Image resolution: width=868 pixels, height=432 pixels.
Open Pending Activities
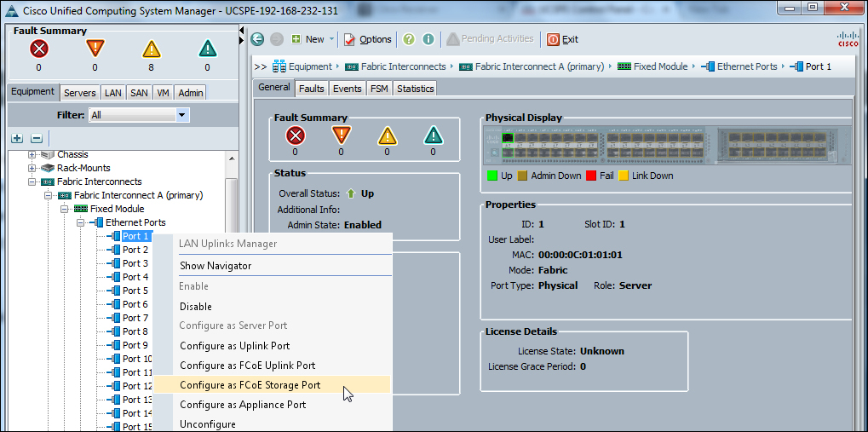click(x=490, y=39)
